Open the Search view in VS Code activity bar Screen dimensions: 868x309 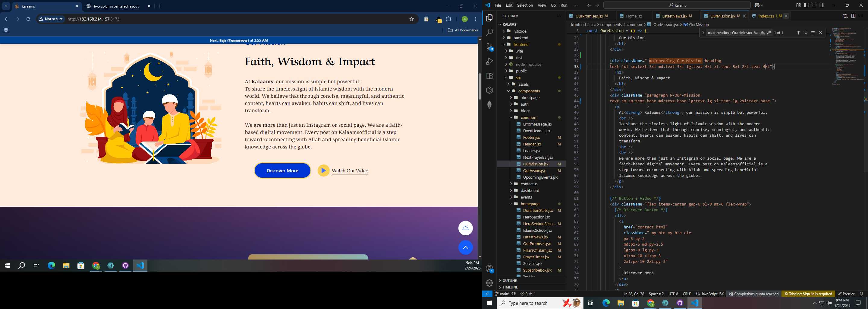point(489,32)
